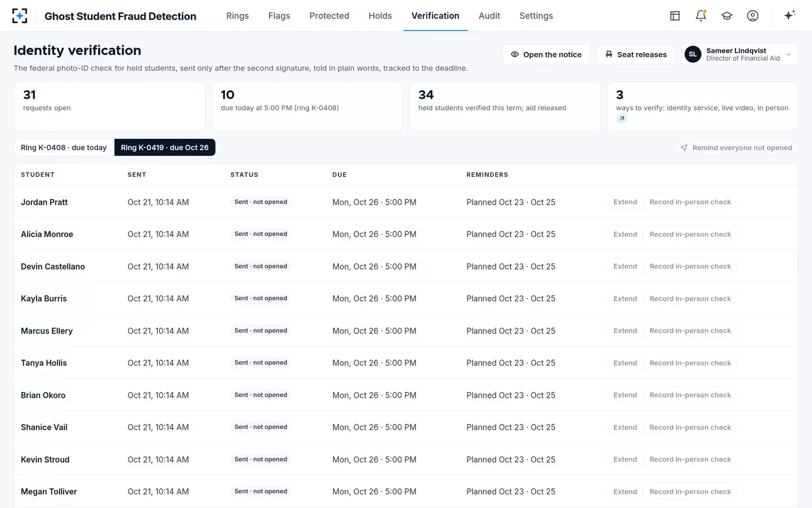Record in-person check for Shanice Vail

(x=690, y=427)
